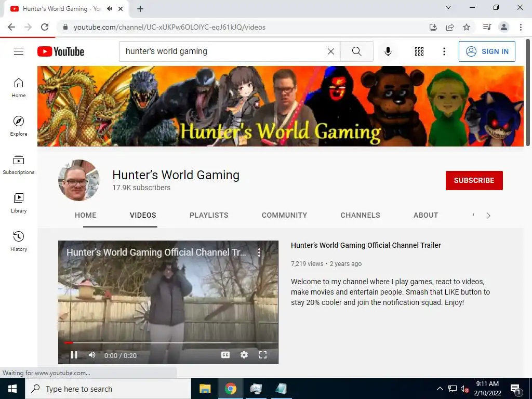Click the magnifier search button
532x399 pixels.
tap(356, 51)
